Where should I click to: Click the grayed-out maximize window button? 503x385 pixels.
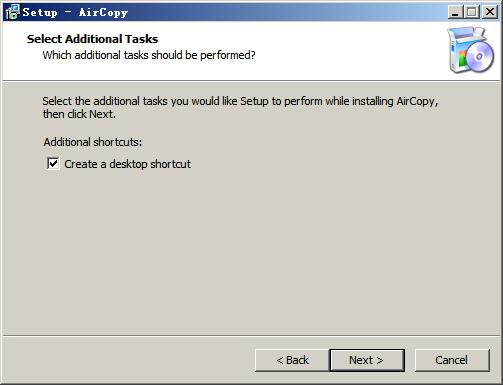472,12
